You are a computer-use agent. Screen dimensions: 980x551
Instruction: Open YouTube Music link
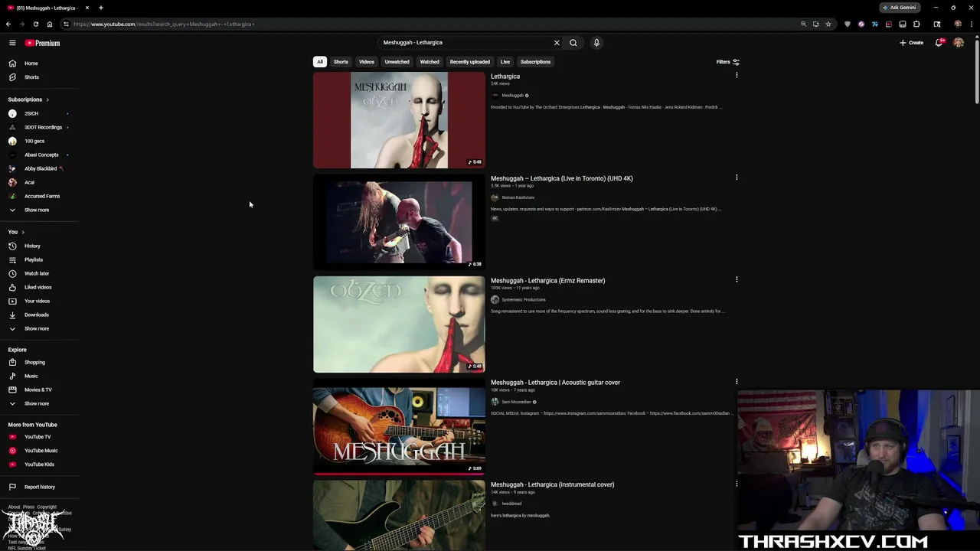click(x=41, y=451)
